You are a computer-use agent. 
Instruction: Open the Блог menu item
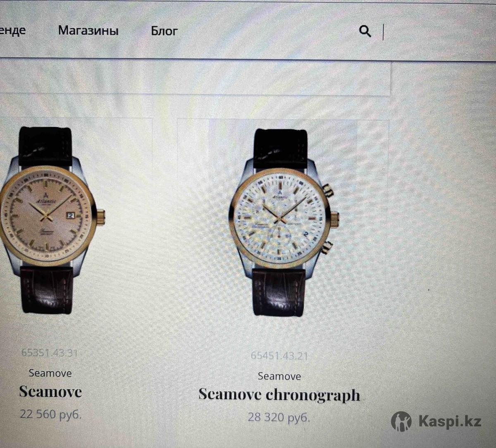coord(164,31)
